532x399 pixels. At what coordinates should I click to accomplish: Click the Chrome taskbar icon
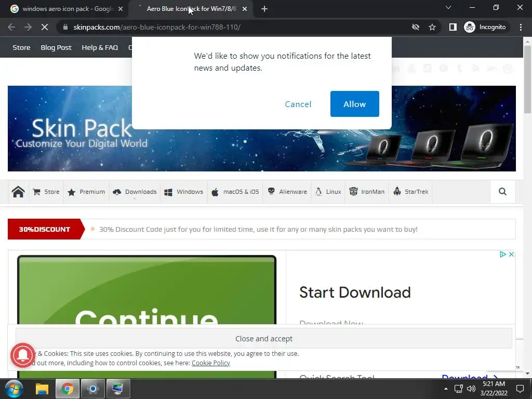tap(67, 389)
